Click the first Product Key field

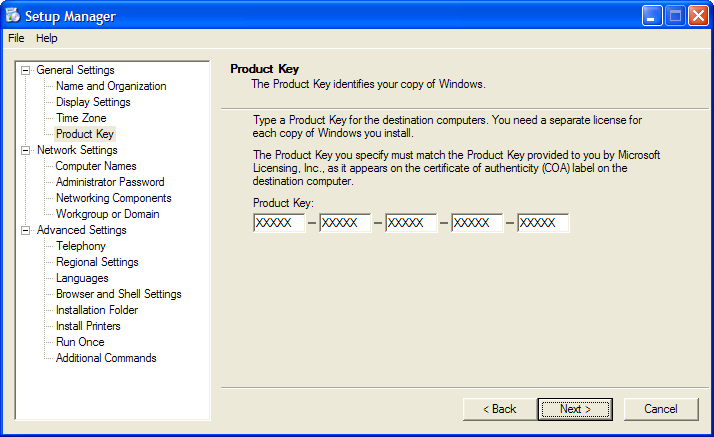(x=279, y=223)
